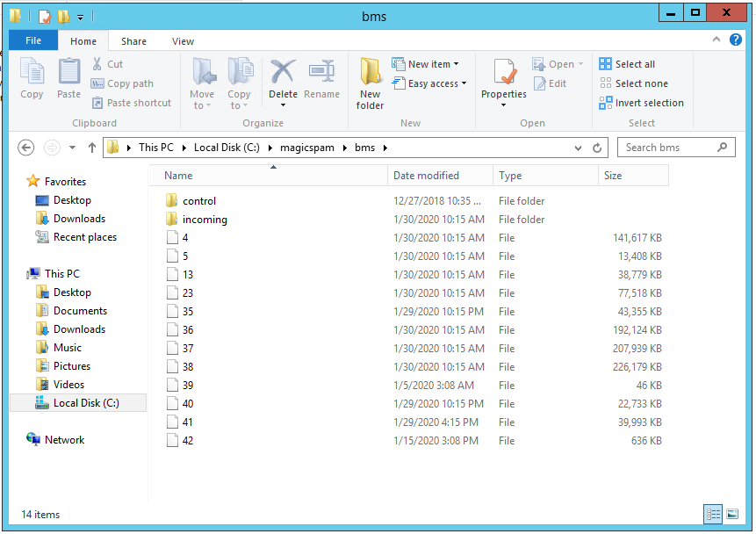Open the View ribbon tab
Screen dimensions: 756x534
183,41
